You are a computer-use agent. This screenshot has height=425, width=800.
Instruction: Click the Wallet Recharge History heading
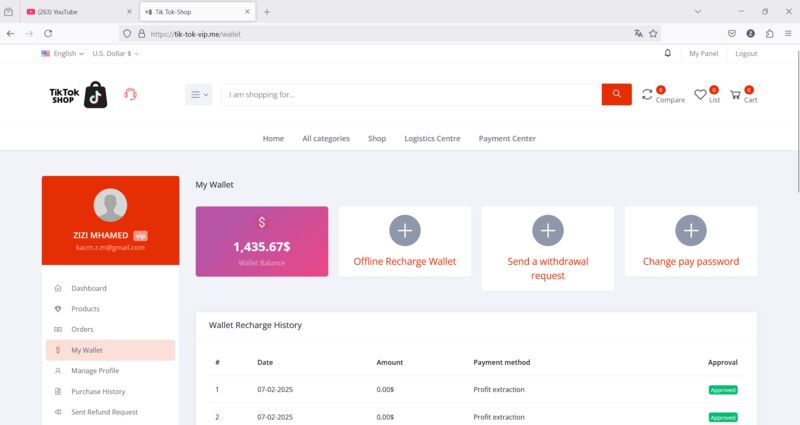click(255, 325)
